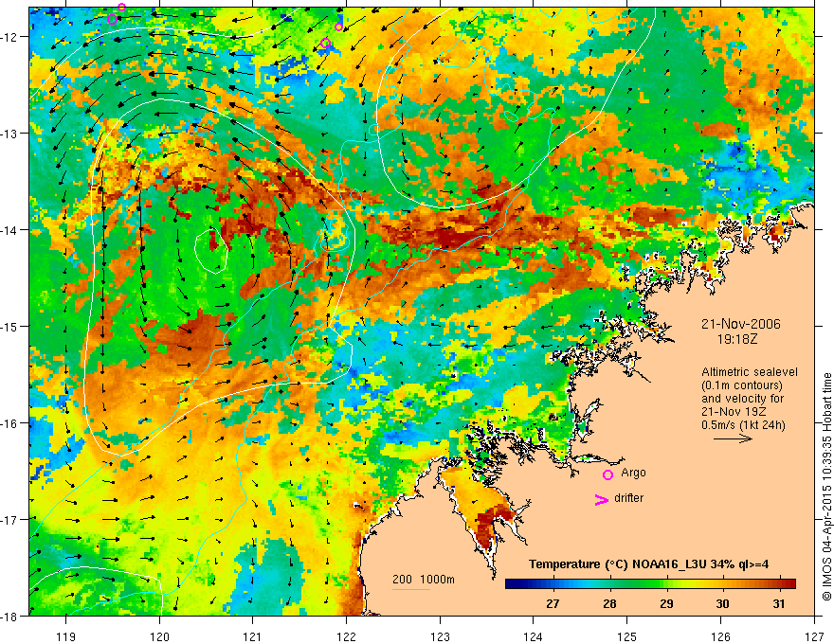Click latitude axis label -13
Viewport: 834px width, 644px height.
click(9, 134)
